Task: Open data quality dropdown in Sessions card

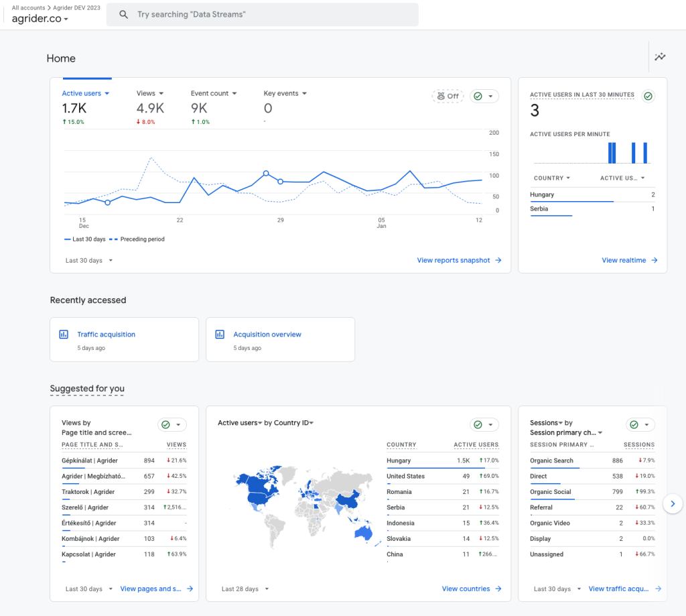Action: pos(640,425)
